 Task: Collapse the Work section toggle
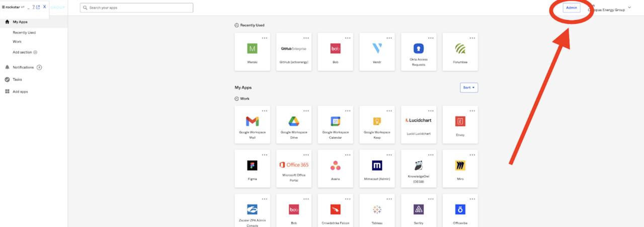tap(237, 99)
